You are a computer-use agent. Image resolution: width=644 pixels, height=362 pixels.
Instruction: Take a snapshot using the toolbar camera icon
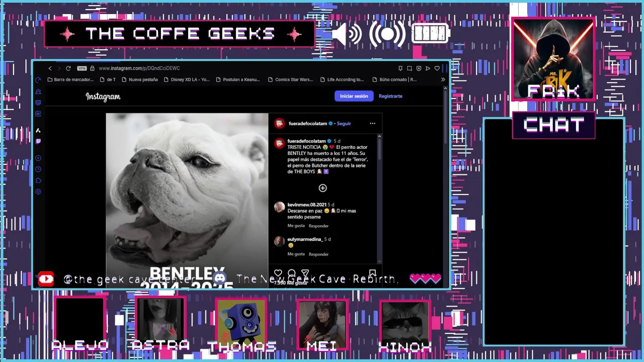(x=409, y=68)
